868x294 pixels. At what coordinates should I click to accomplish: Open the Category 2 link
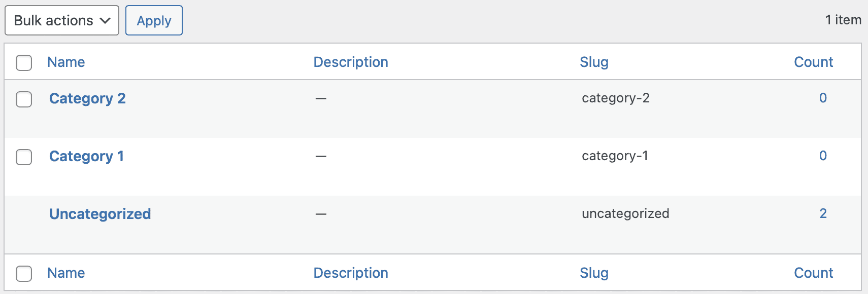click(x=87, y=98)
